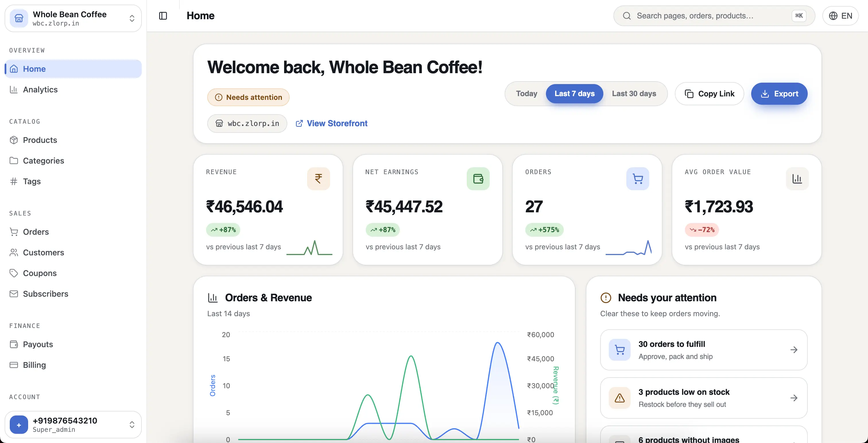This screenshot has height=443, width=868.
Task: Click the ₹46,546.04 revenue value
Action: pyautogui.click(x=244, y=207)
